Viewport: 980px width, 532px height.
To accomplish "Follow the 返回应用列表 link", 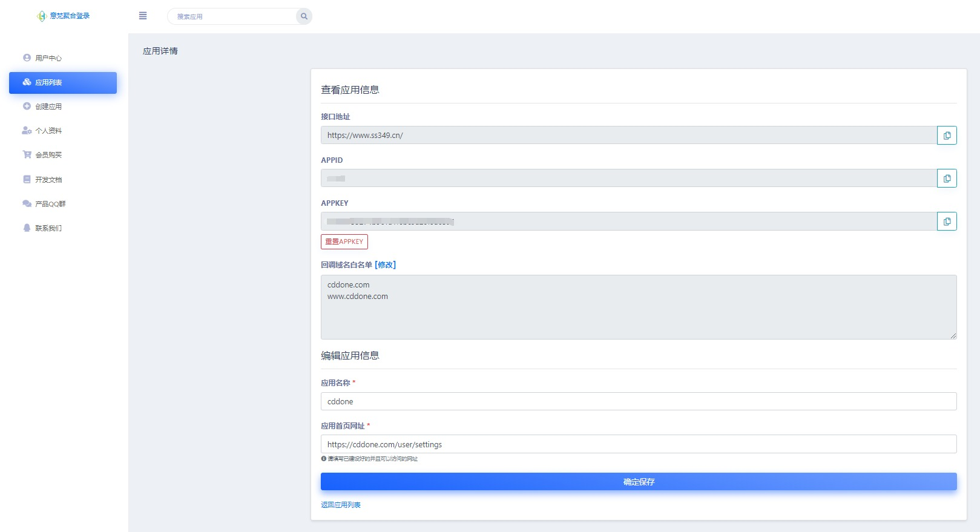I will (341, 505).
